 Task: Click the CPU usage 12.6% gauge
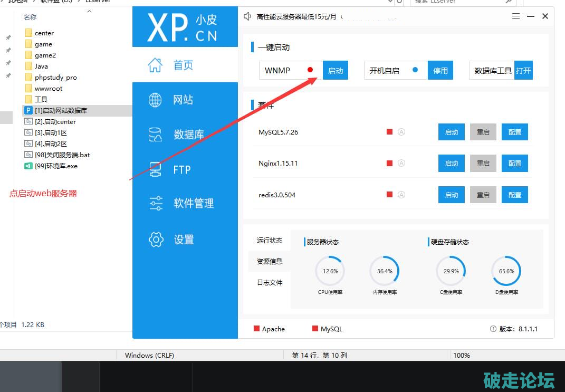tap(330, 271)
